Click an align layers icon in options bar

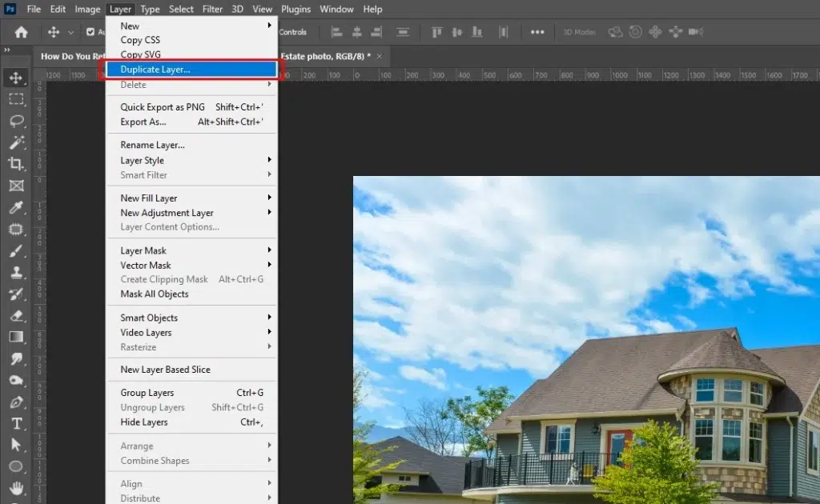coord(337,32)
